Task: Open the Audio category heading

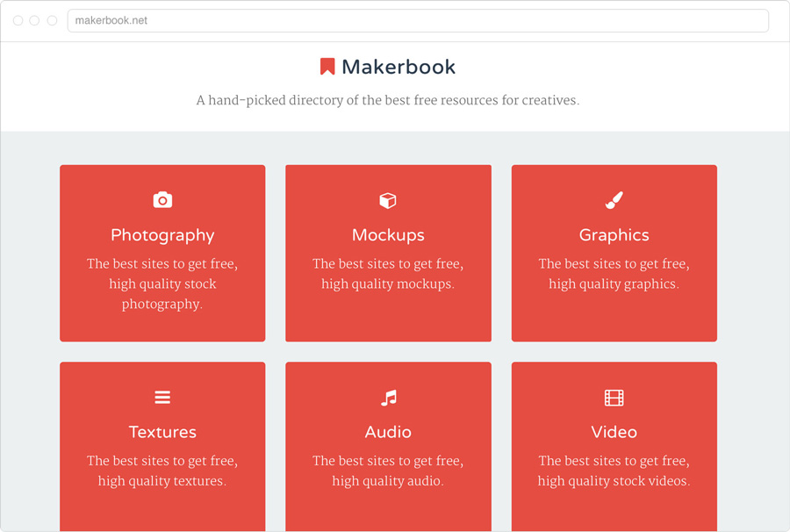Action: pyautogui.click(x=388, y=432)
